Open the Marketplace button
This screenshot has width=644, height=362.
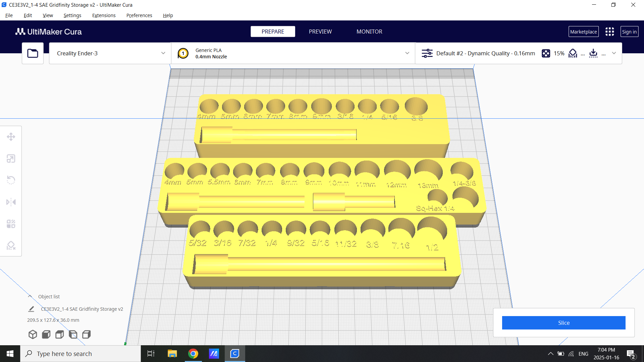point(583,32)
